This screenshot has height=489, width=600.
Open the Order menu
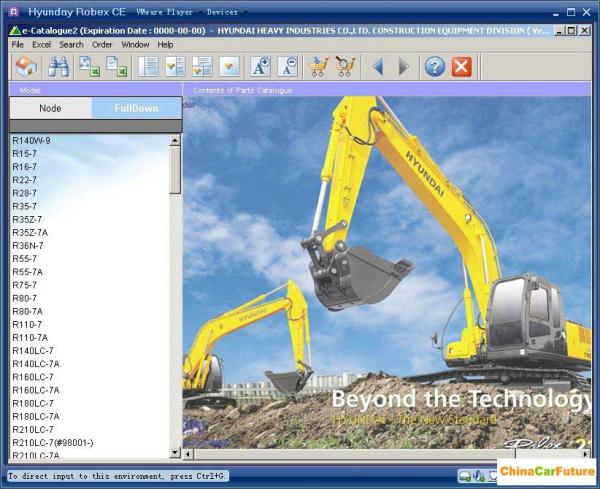[x=102, y=45]
